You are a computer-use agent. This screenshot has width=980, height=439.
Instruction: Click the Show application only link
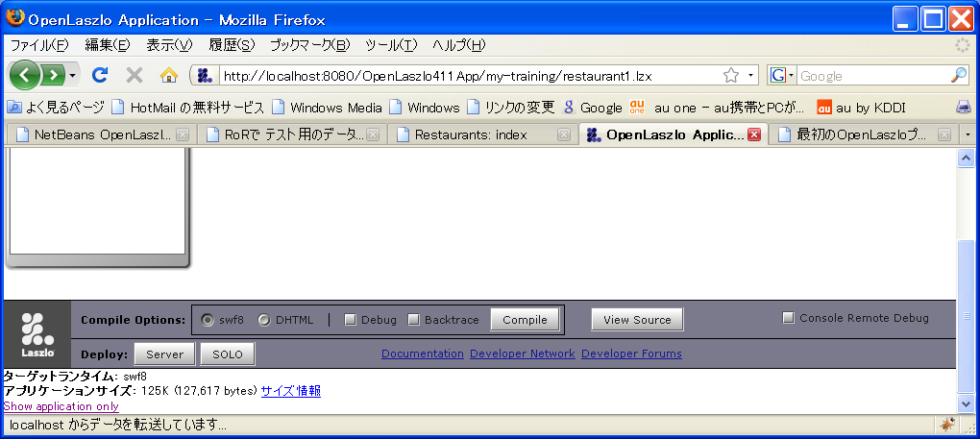coord(61,406)
